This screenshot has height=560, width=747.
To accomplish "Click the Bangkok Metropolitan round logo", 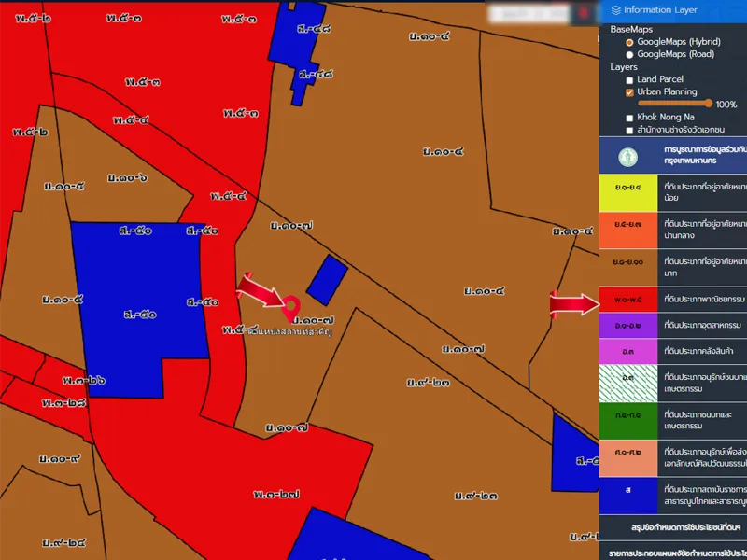I will pyautogui.click(x=629, y=155).
